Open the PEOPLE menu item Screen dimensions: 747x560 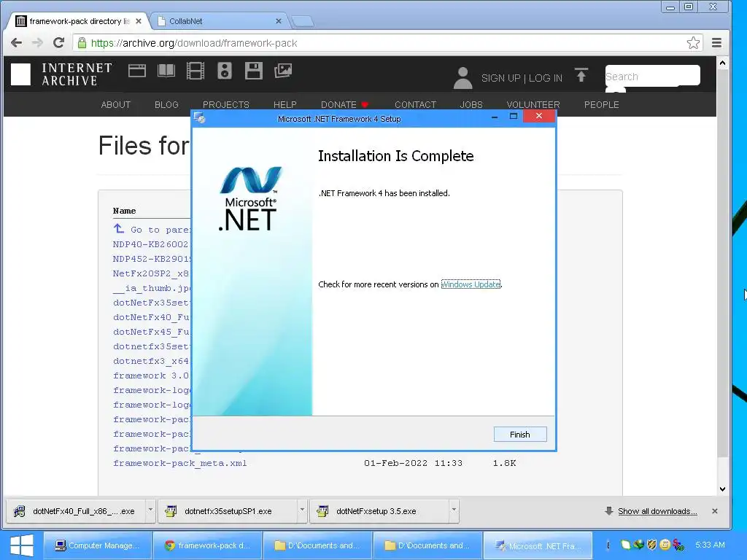tap(602, 105)
